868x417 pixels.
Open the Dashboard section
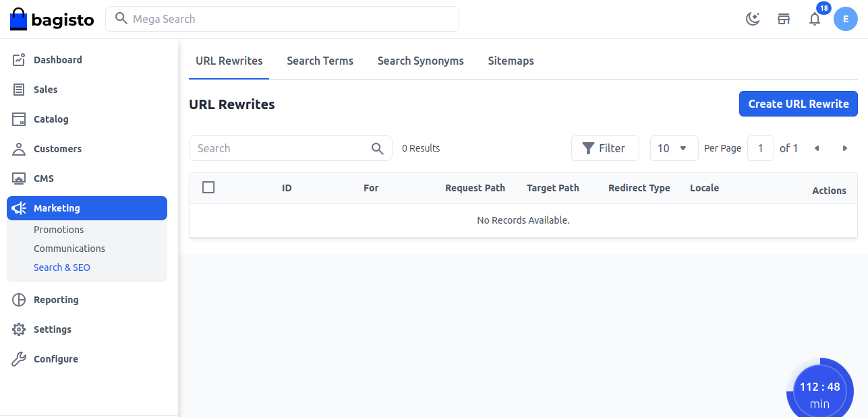coord(57,60)
